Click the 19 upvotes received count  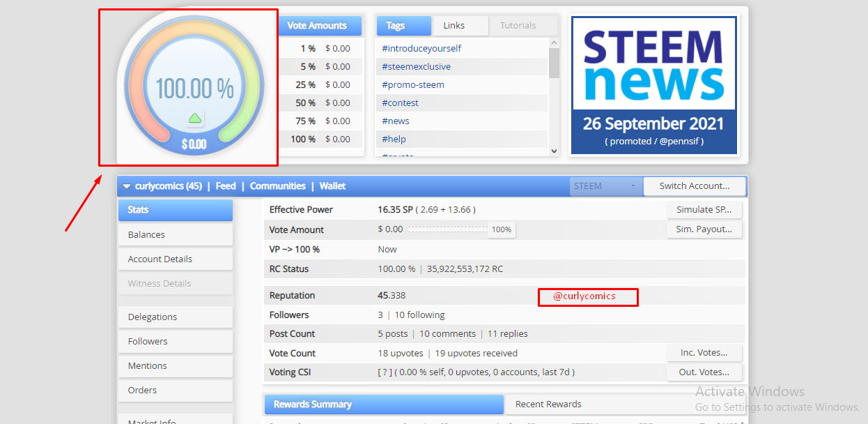[x=476, y=354]
